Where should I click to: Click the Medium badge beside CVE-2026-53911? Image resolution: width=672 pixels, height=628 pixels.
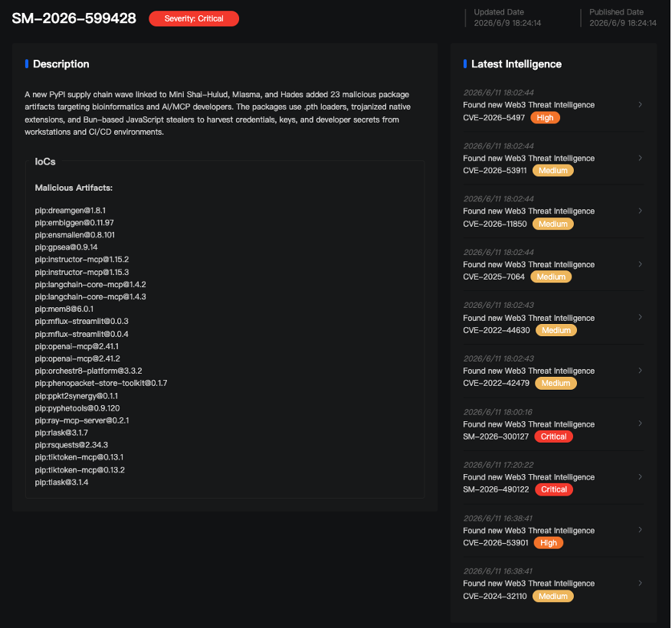(x=553, y=171)
